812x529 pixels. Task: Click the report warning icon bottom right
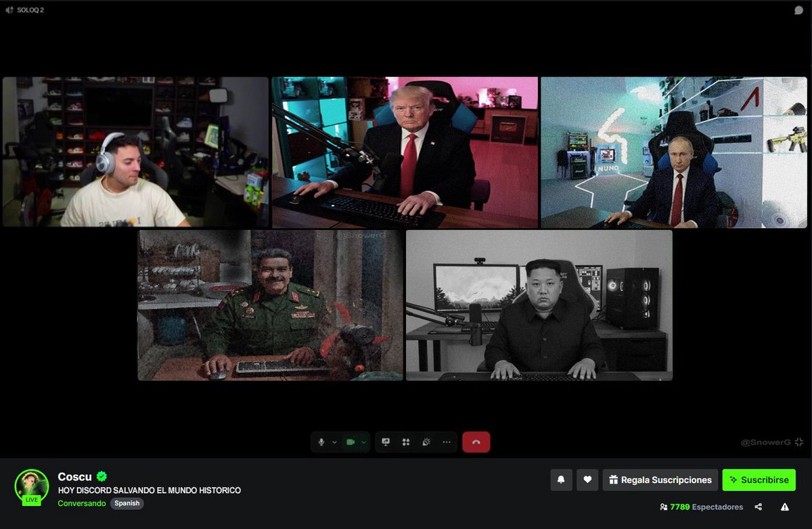[784, 507]
